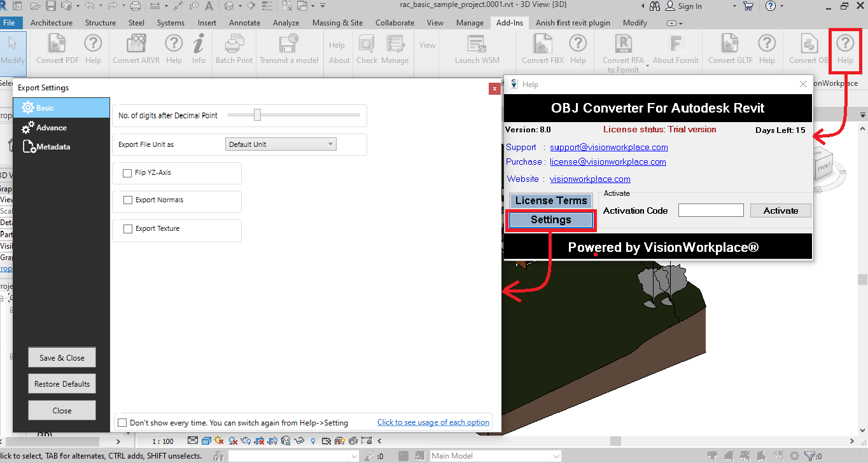Click the Transmit a model icon
The height and width of the screenshot is (463, 868).
pyautogui.click(x=289, y=44)
